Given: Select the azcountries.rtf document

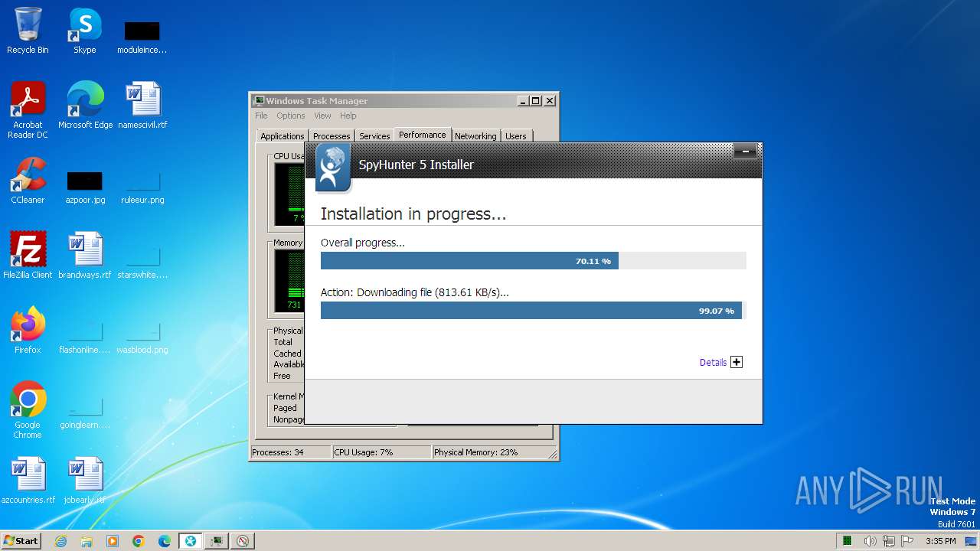Looking at the screenshot, I should pyautogui.click(x=28, y=481).
